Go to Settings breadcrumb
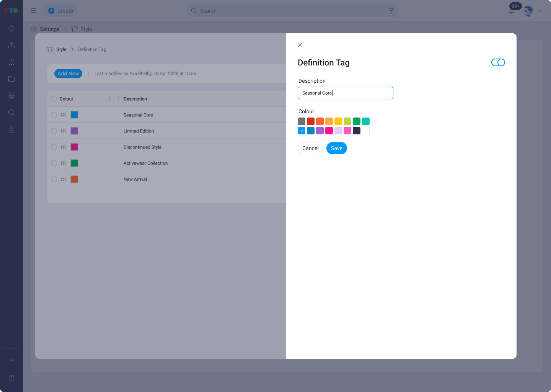The width and height of the screenshot is (551, 392). (x=49, y=29)
